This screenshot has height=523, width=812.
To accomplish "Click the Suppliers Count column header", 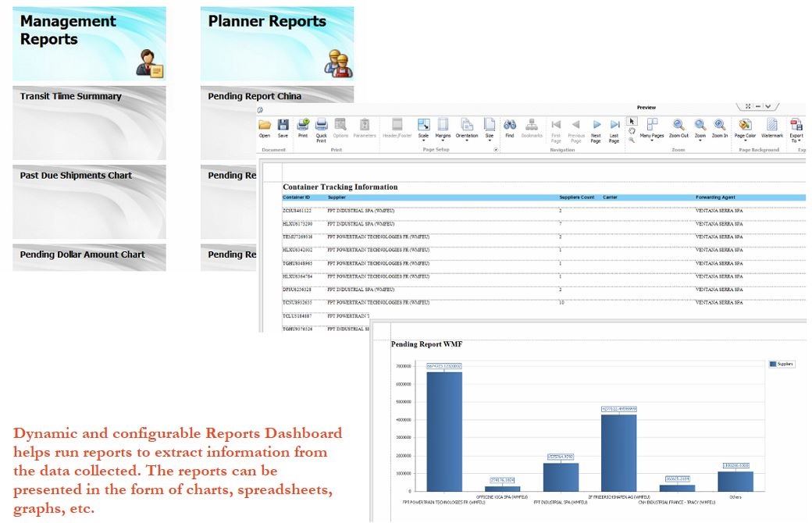I will pos(577,197).
